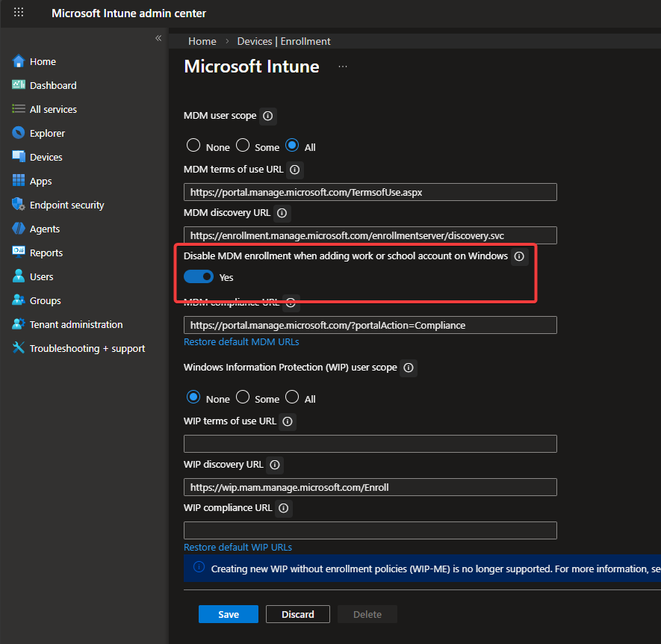
Task: Show info for WIP user scope
Action: [409, 368]
